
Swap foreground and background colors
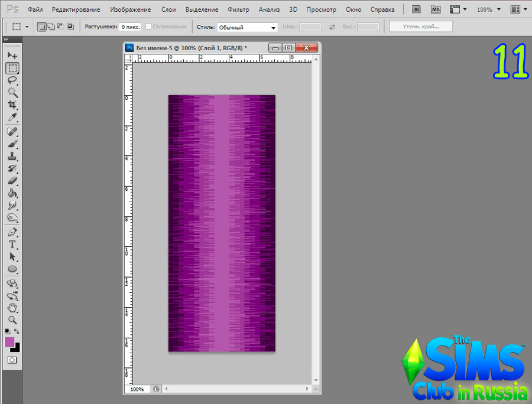click(x=17, y=331)
